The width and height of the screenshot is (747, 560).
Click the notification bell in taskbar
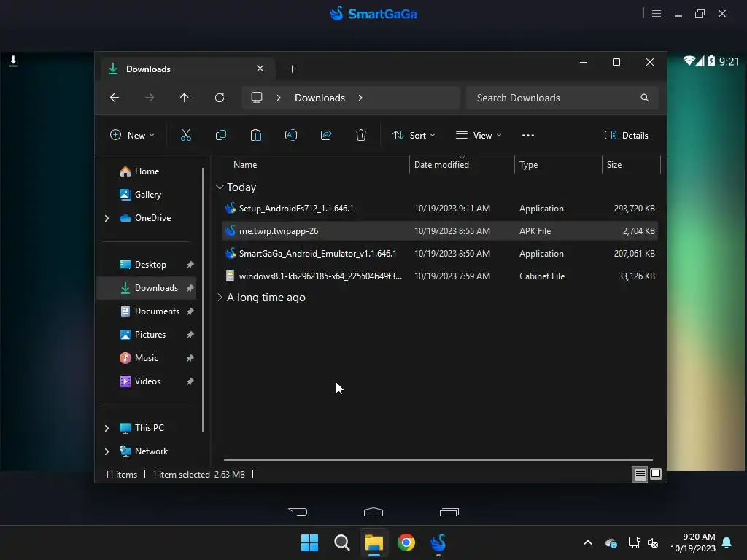[x=727, y=542]
